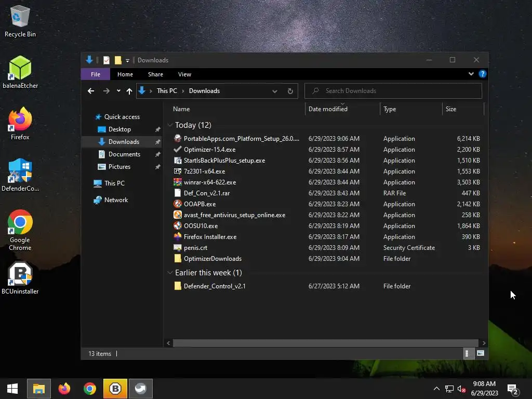
Task: Click the New Folder quick access toolbar icon
Action: [x=118, y=60]
